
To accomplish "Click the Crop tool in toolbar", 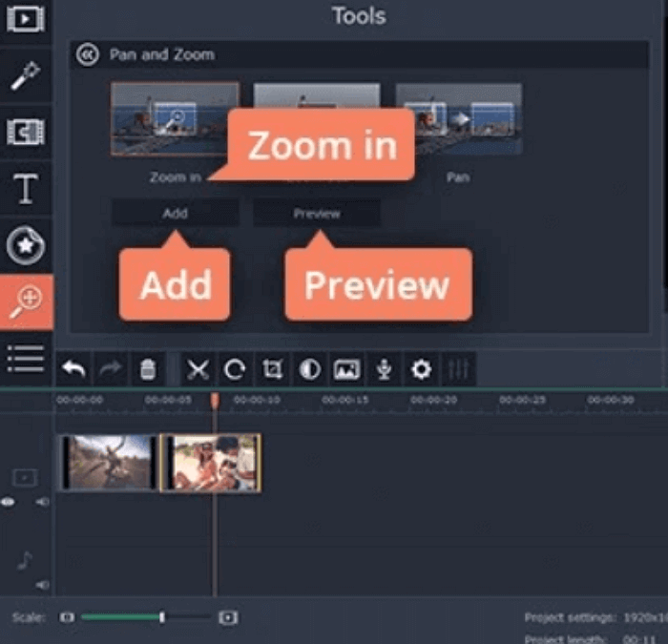I will (273, 369).
